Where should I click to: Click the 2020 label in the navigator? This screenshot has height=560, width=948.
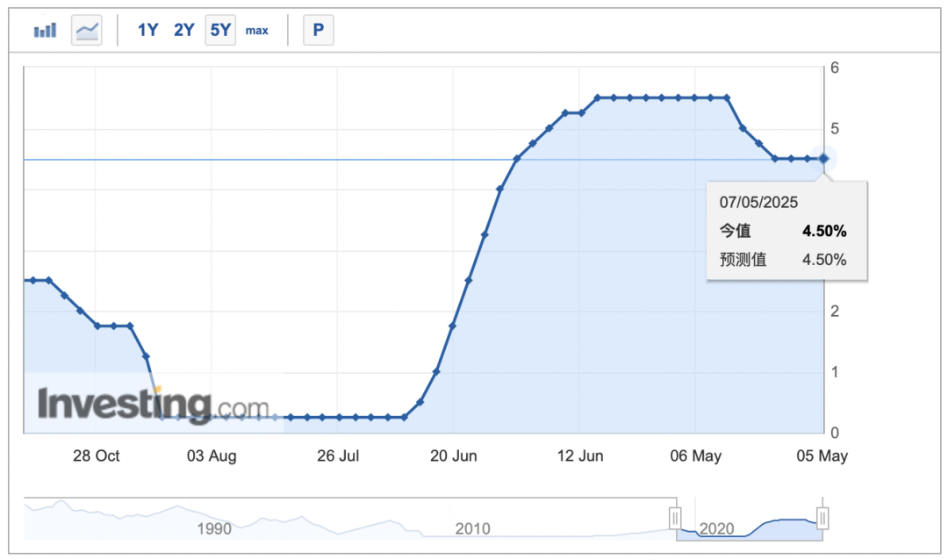[716, 528]
